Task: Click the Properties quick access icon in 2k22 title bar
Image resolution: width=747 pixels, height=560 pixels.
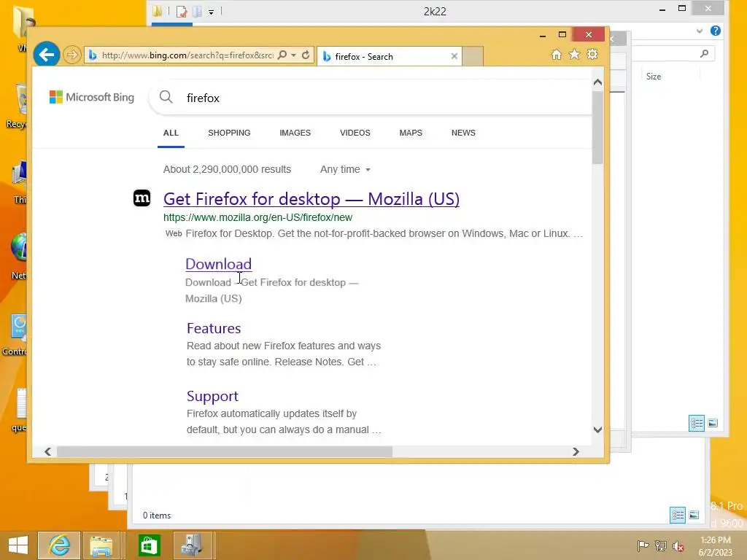Action: [182, 11]
